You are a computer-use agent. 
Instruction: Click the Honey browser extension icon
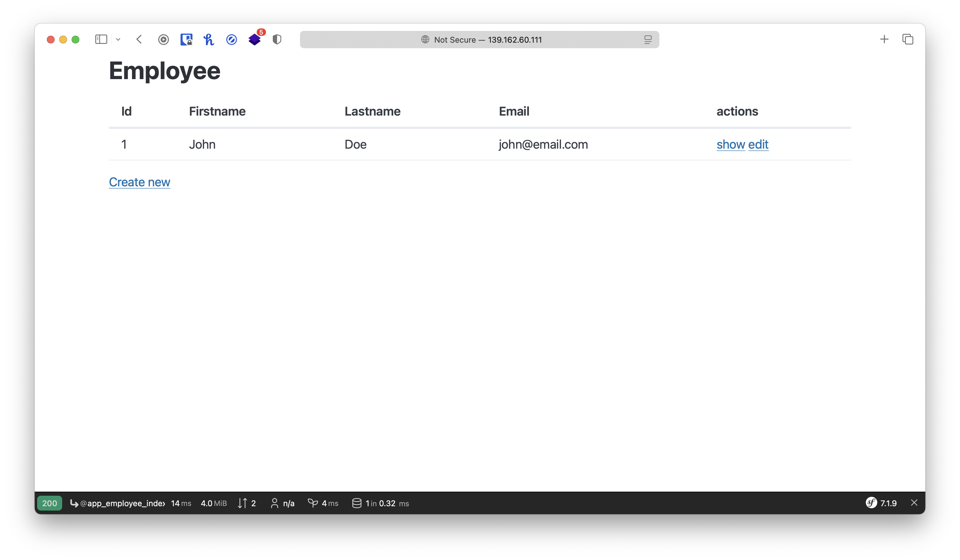tap(209, 39)
